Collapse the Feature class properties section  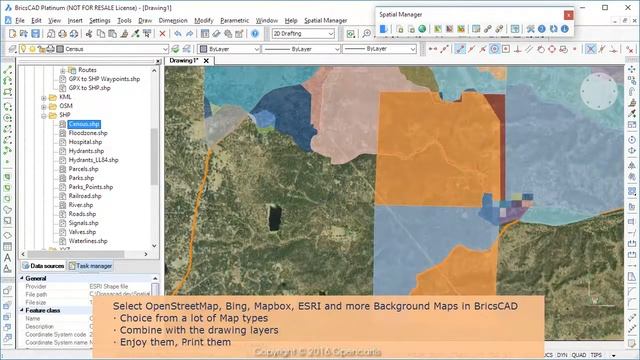click(22, 311)
